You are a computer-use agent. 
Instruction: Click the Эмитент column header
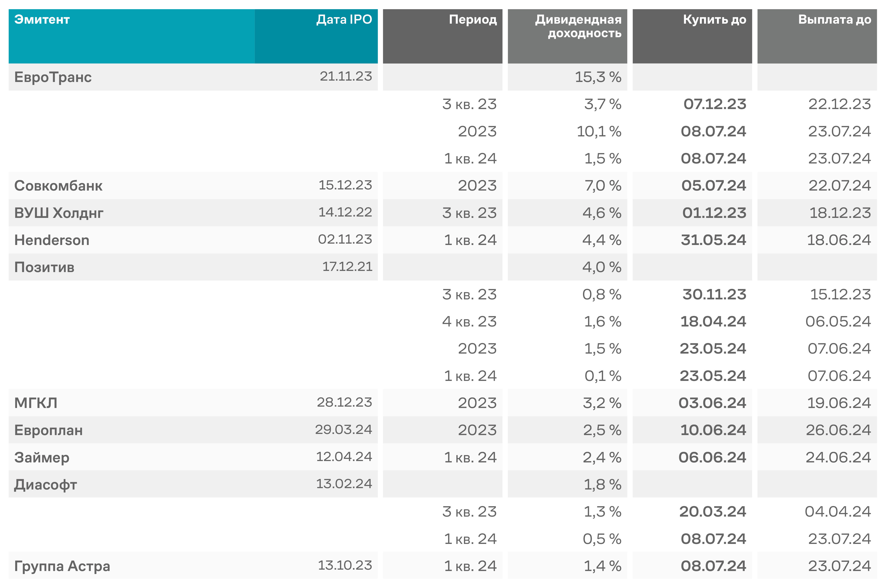42,20
